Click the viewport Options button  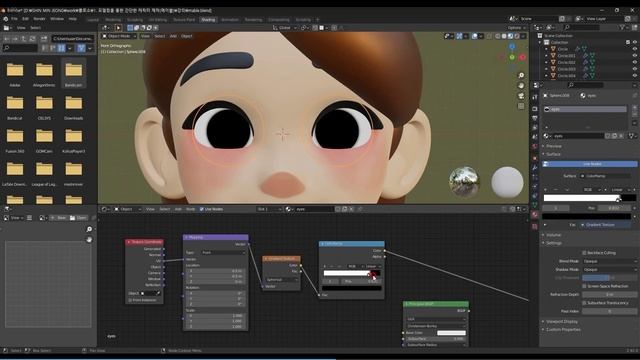click(x=517, y=28)
